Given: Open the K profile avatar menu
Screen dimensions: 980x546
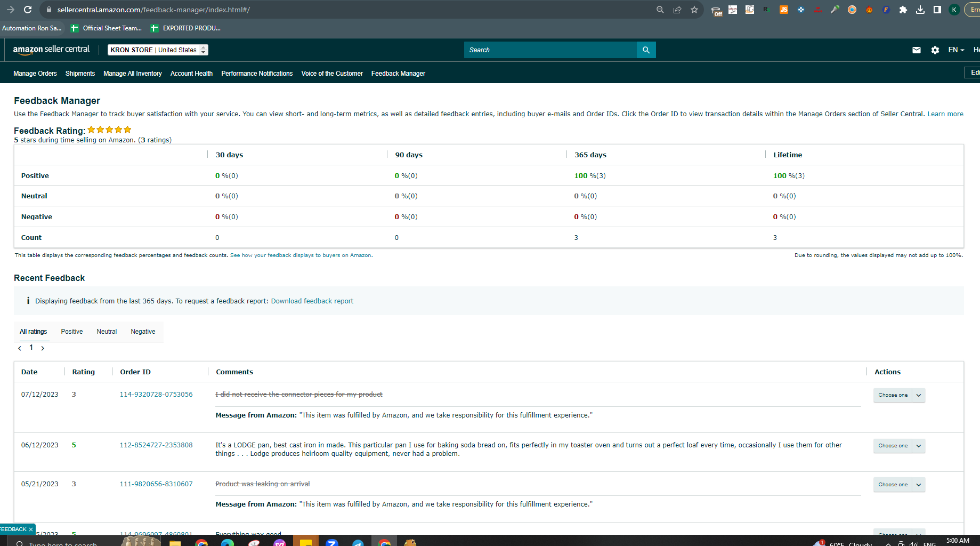Looking at the screenshot, I should (954, 10).
